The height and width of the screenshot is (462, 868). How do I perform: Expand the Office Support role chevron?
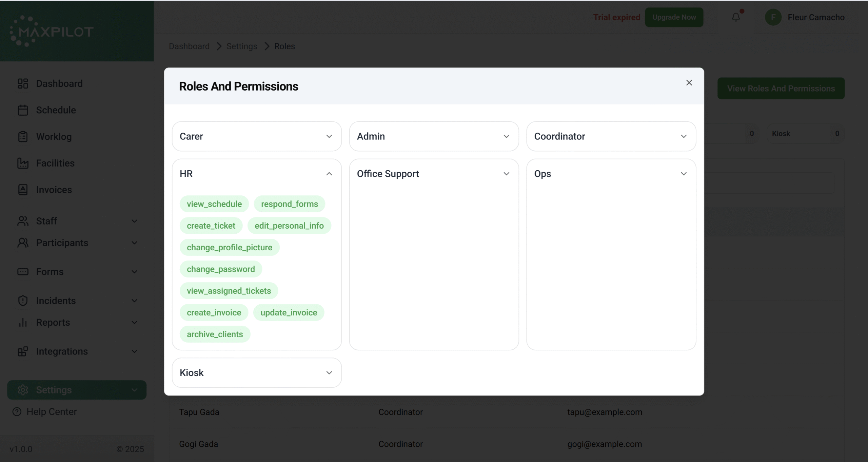click(506, 174)
